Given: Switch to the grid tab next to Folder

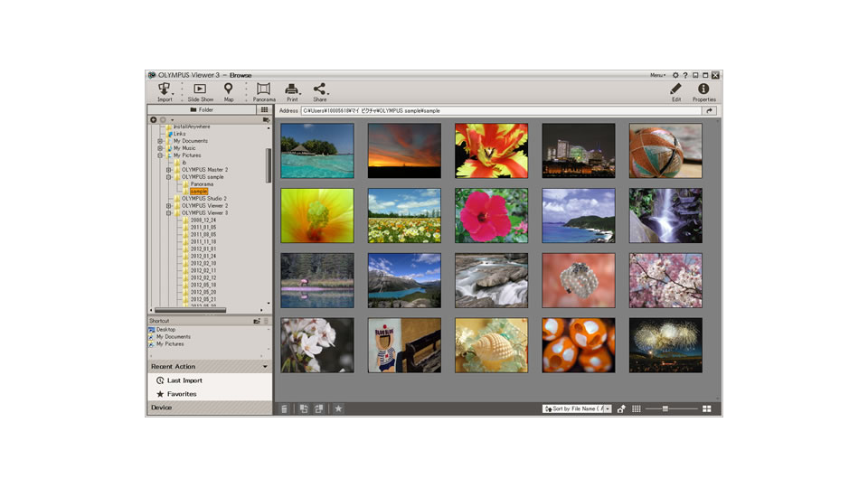Looking at the screenshot, I should coord(264,109).
